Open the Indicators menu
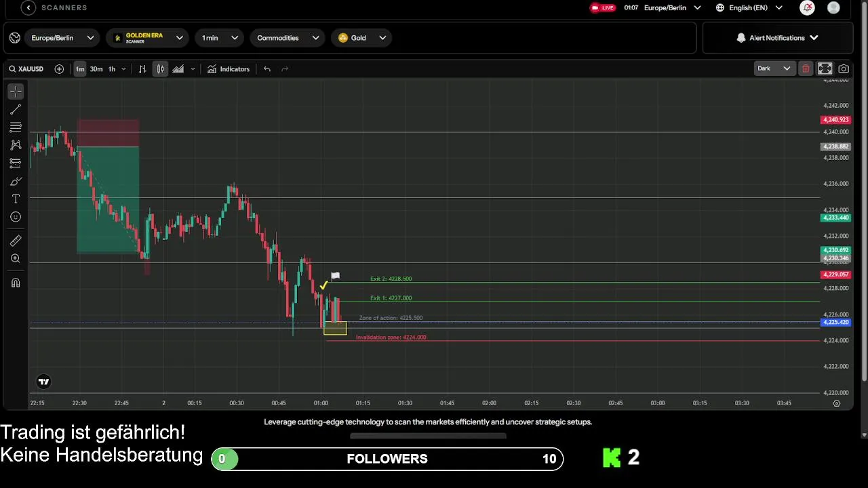 [229, 69]
